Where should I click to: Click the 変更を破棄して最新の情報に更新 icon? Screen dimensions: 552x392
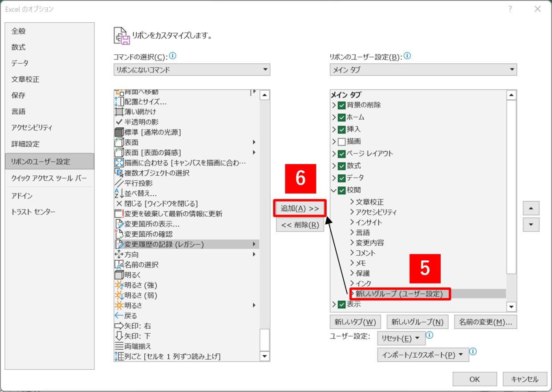119,214
